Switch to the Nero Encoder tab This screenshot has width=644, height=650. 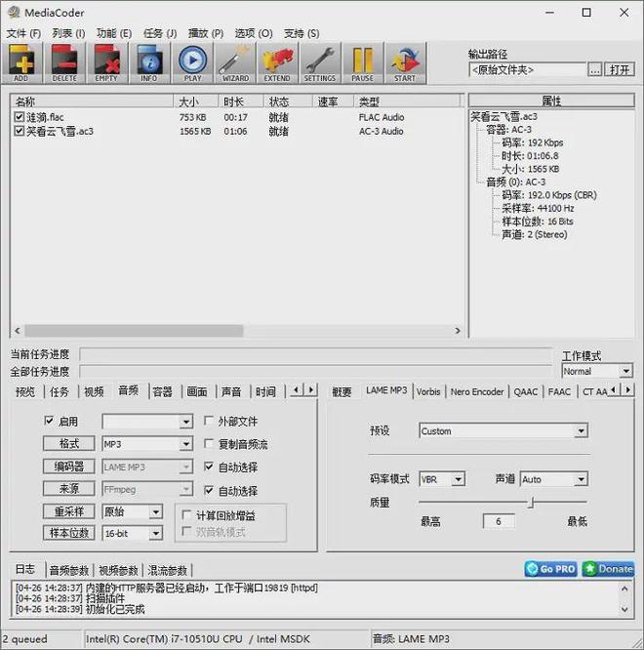tap(477, 391)
